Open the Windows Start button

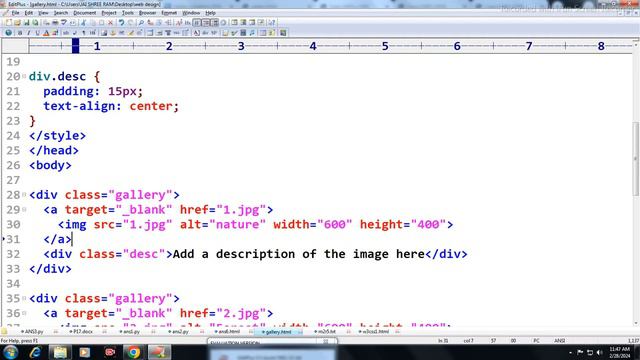click(x=10, y=352)
